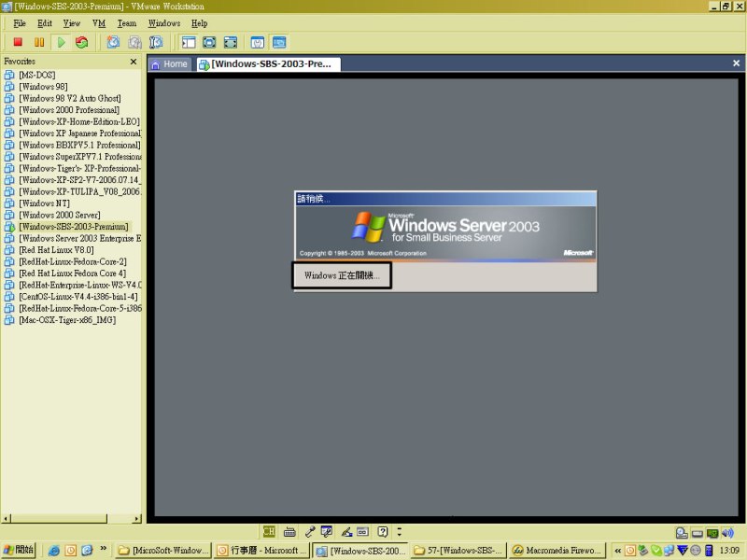Screen dimensions: 747x560
Task: Switch to the Home tab
Action: click(x=170, y=64)
